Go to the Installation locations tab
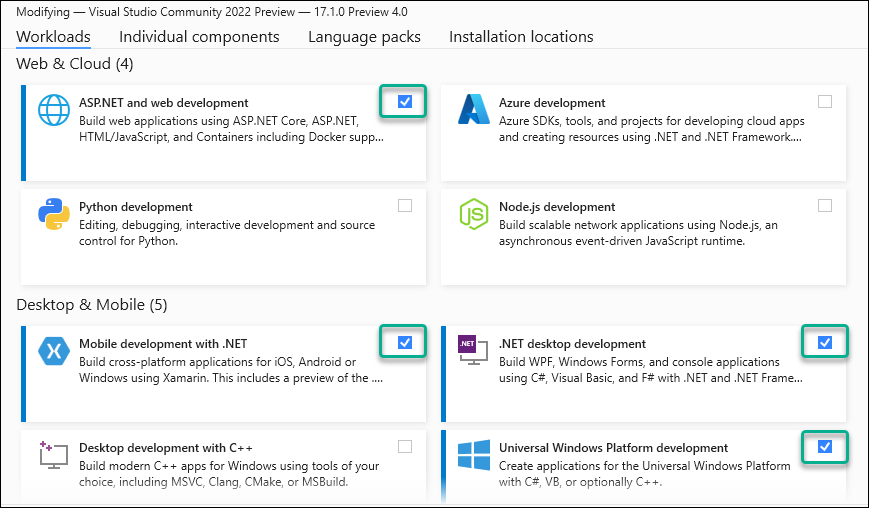This screenshot has height=508, width=869. click(521, 37)
